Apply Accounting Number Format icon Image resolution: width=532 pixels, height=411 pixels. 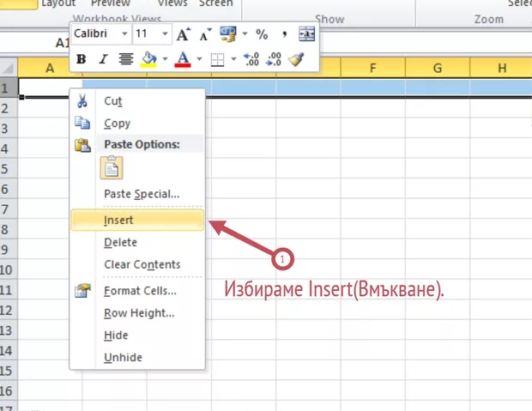(x=227, y=34)
